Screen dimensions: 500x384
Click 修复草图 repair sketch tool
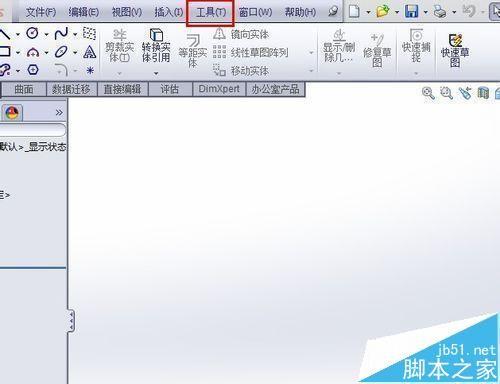click(377, 51)
